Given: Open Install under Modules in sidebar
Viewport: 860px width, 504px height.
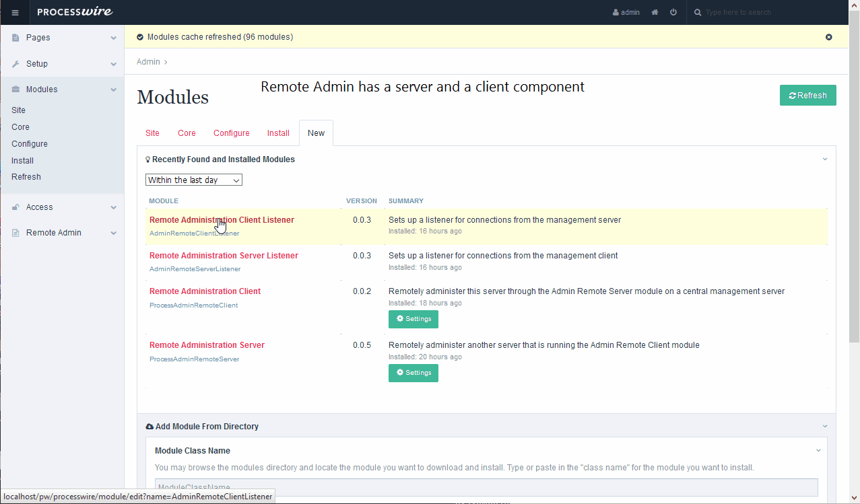Looking at the screenshot, I should tap(23, 161).
